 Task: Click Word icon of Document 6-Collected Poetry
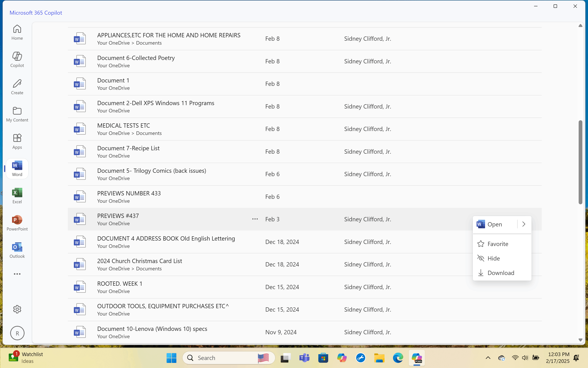click(80, 61)
